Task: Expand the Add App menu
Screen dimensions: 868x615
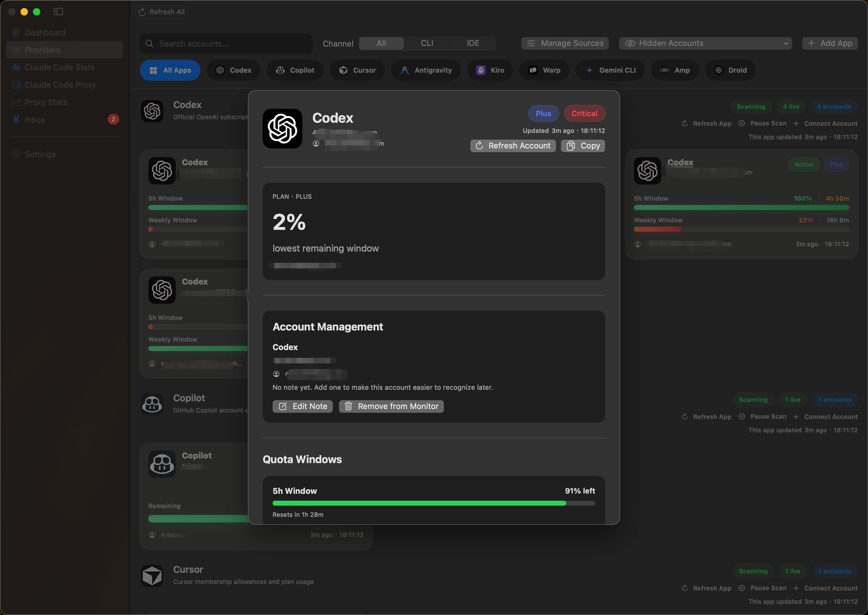Action: (x=830, y=43)
